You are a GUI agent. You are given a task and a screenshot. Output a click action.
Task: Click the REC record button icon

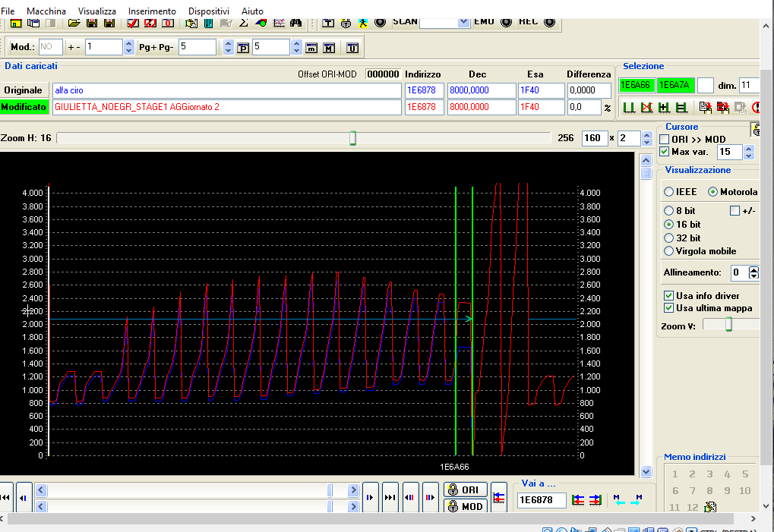pos(550,22)
